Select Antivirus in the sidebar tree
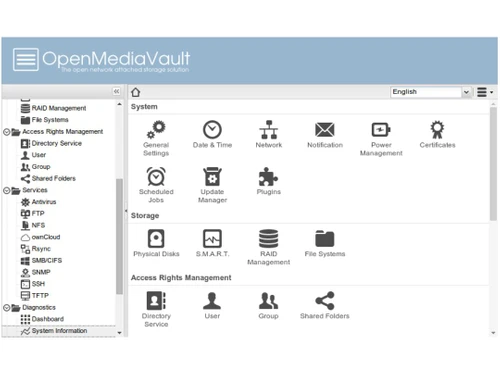The height and width of the screenshot is (375, 500). tap(38, 202)
